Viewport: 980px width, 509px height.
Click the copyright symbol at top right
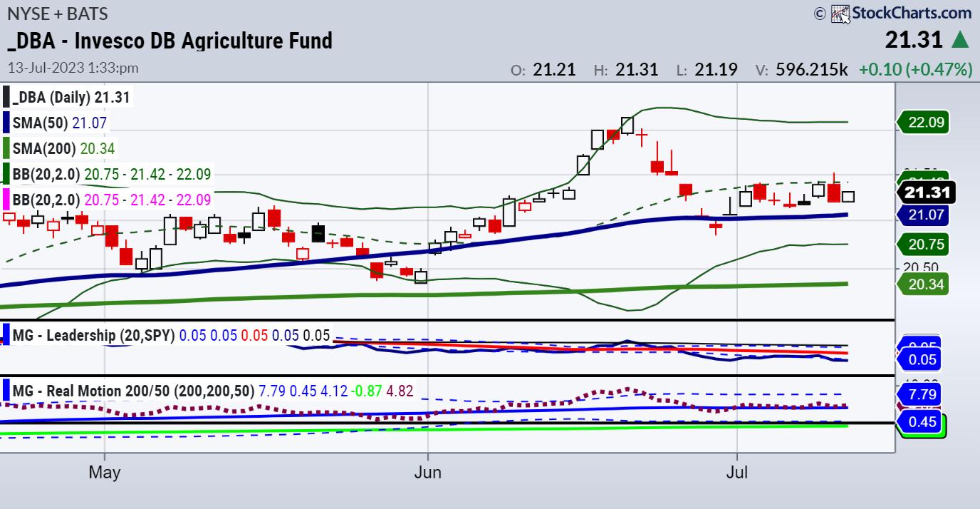[x=819, y=13]
